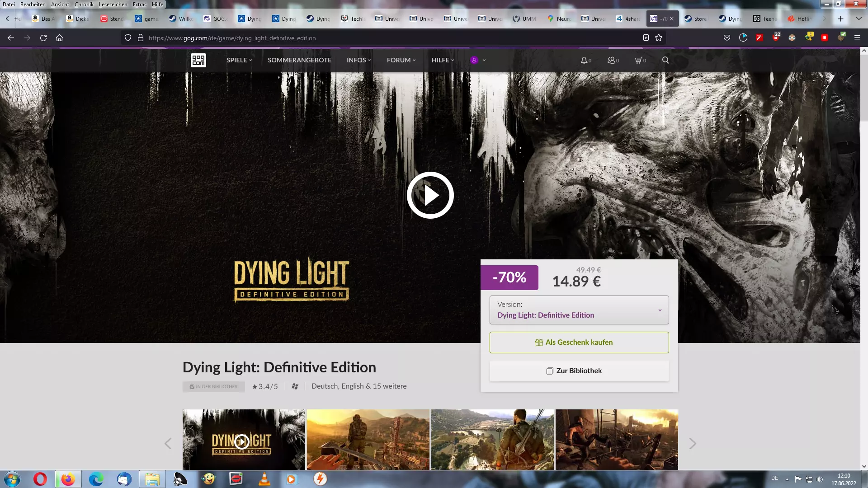
Task: Open the Datei menu
Action: tap(9, 4)
